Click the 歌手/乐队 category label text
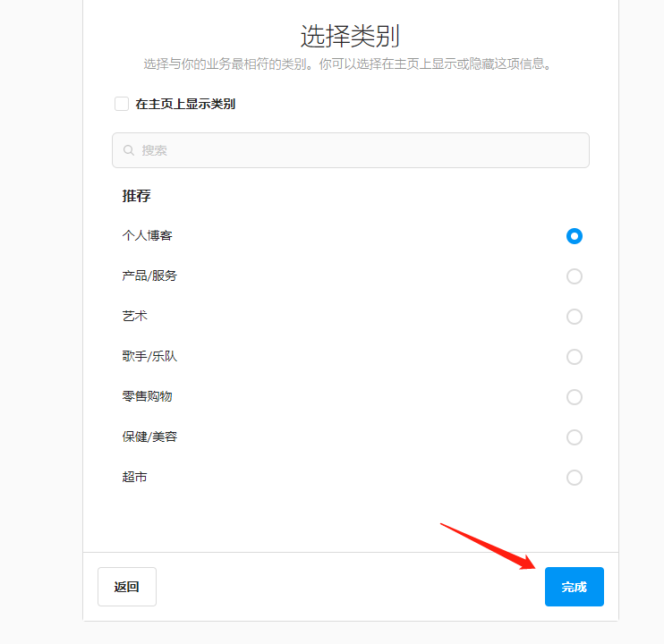The width and height of the screenshot is (664, 644). pyautogui.click(x=150, y=357)
